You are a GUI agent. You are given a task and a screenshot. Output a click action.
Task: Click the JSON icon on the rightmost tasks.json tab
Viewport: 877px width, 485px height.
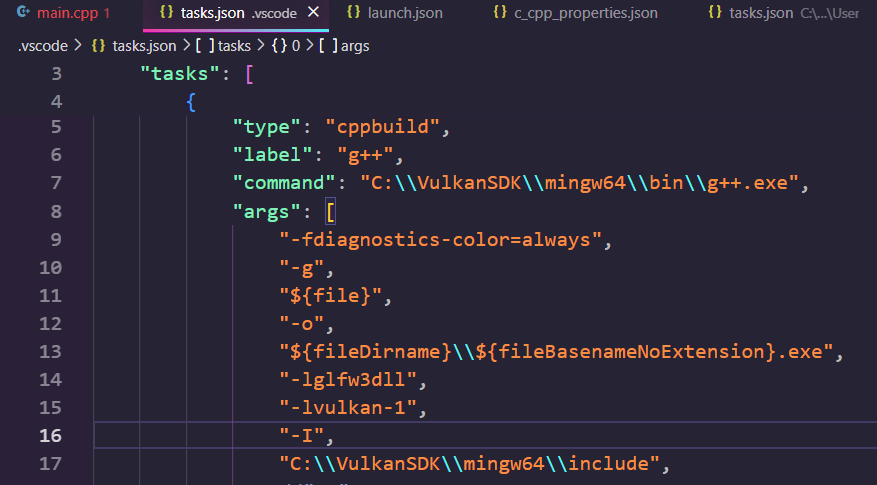(x=715, y=12)
